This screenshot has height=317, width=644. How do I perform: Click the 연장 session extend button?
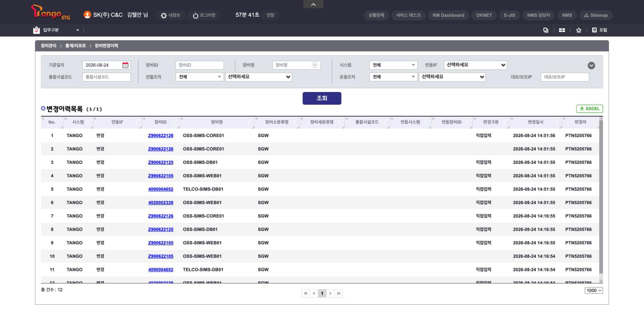pos(270,15)
